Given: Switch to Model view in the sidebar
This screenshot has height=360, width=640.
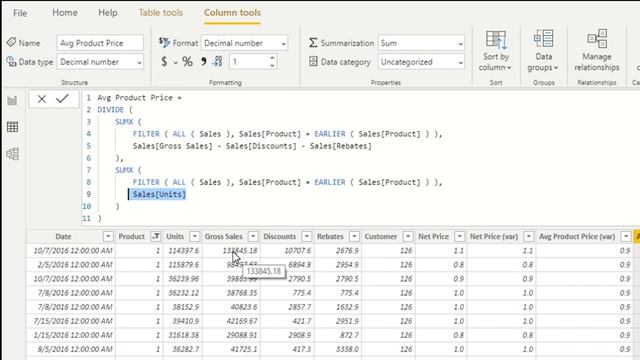Looking at the screenshot, I should 12,154.
